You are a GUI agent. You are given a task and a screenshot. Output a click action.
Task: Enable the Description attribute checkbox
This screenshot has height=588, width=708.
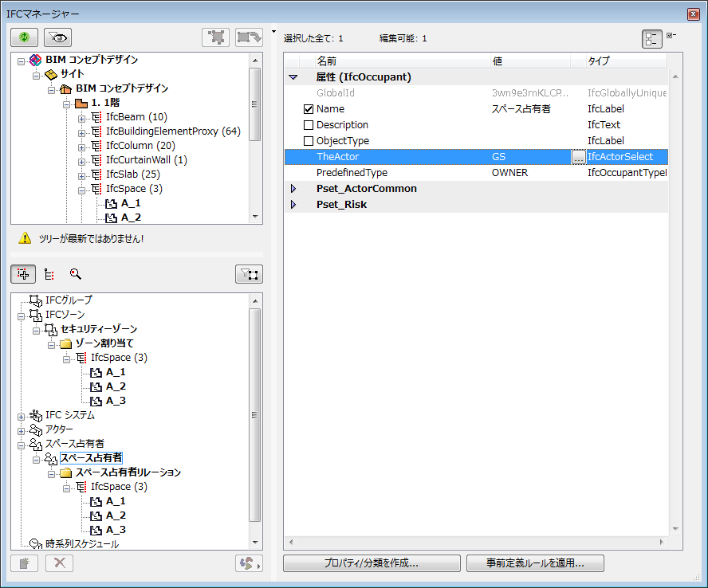click(309, 125)
